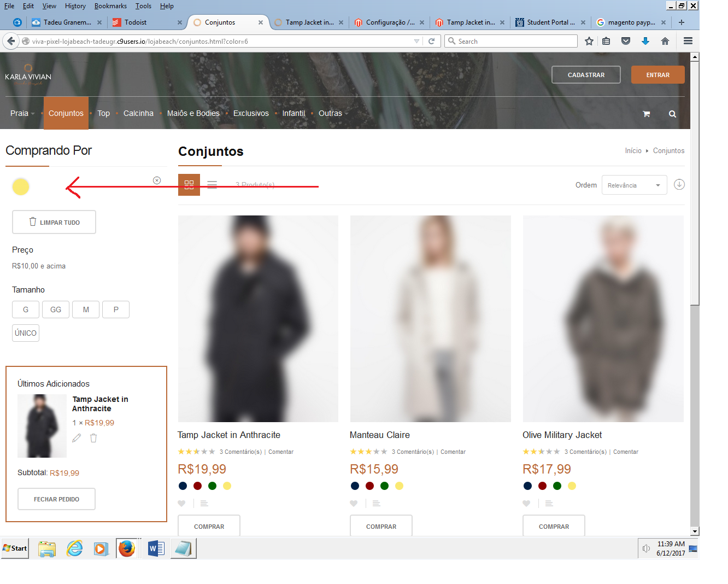The image size is (728, 584).
Task: Add Manteau Claire to compare list
Action: tap(376, 504)
